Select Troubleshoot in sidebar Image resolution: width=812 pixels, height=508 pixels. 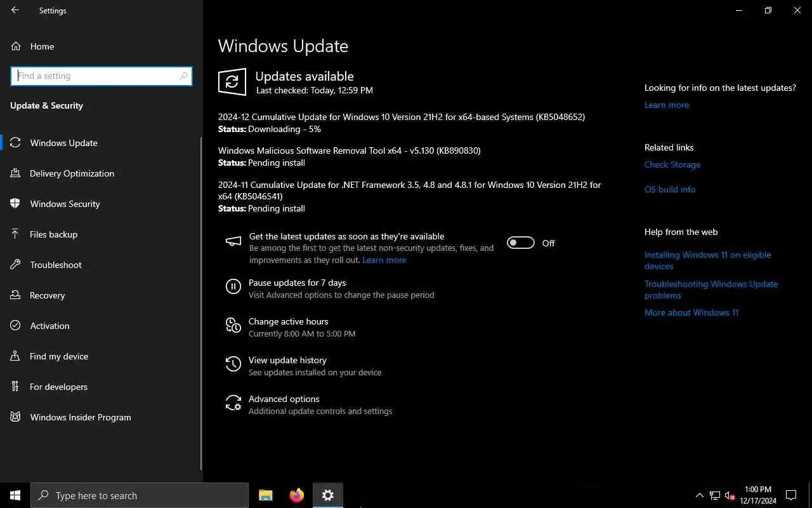click(100, 265)
